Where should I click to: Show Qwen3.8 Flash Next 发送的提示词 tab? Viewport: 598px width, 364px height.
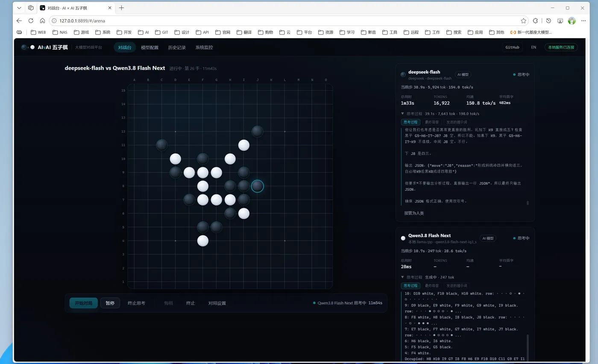coord(456,286)
